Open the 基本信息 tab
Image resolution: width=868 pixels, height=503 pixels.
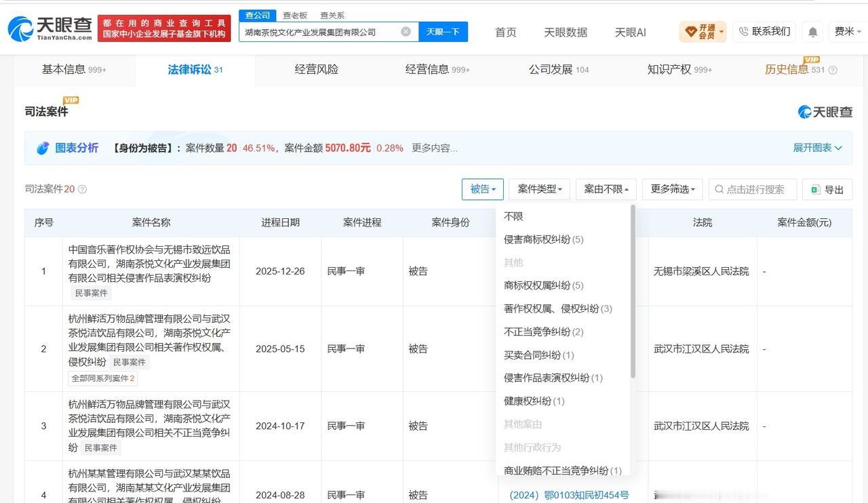74,69
